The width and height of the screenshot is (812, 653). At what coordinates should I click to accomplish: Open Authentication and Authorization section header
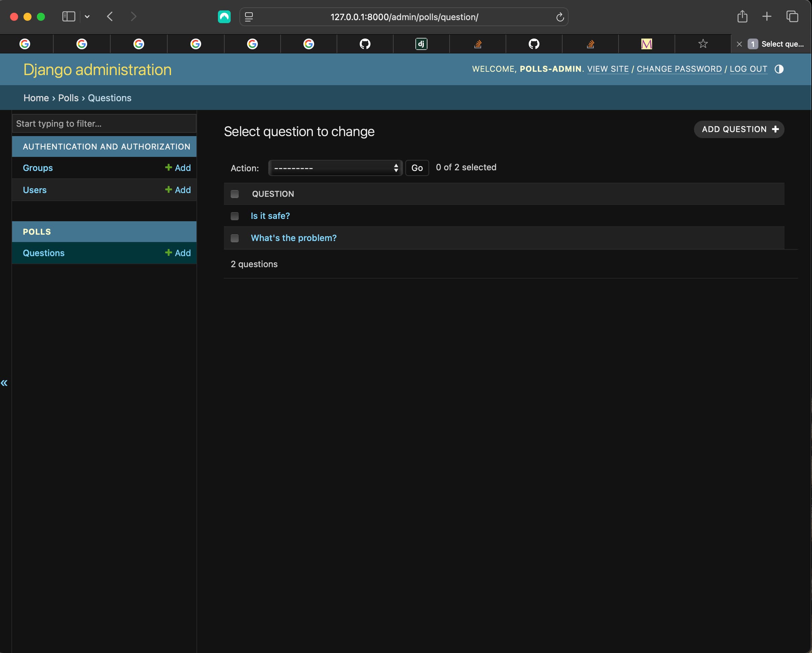pos(107,146)
